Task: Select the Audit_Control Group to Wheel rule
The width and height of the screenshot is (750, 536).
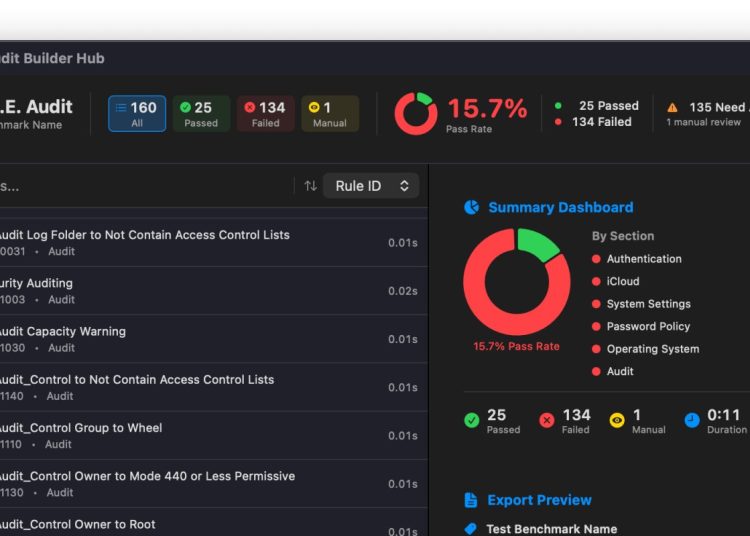Action: tap(200, 435)
